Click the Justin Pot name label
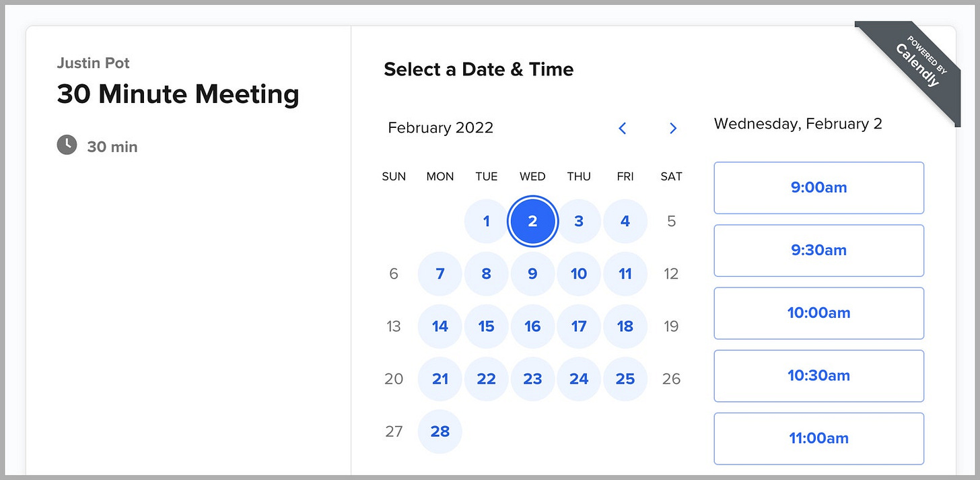This screenshot has height=480, width=980. click(93, 63)
